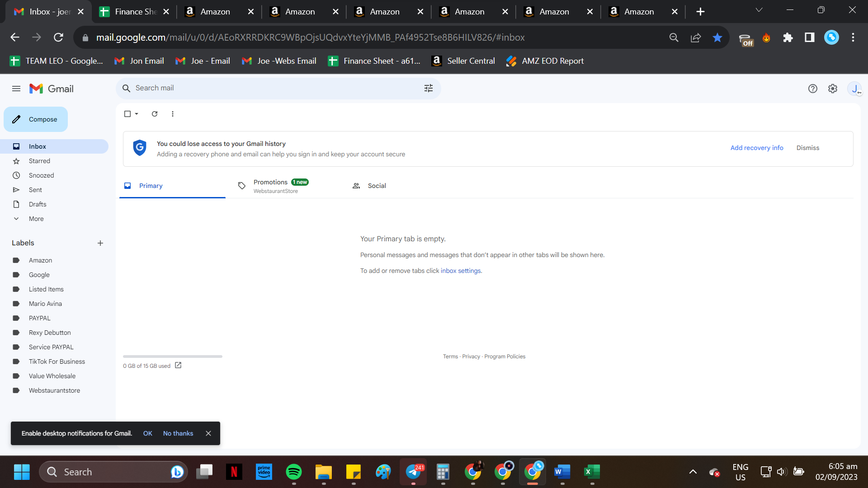Viewport: 868px width, 488px height.
Task: Click the Terms footer link
Action: (x=450, y=357)
